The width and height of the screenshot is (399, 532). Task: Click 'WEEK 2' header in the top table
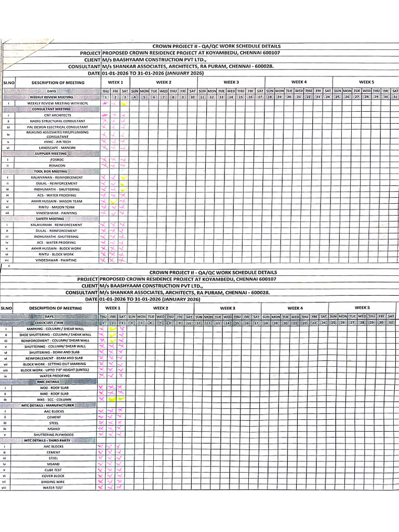(164, 82)
